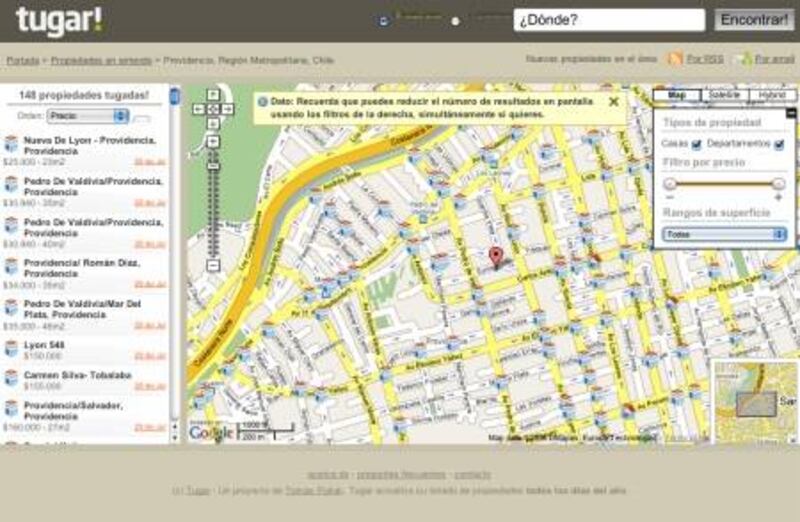
Task: Uncheck the Departamentos checkbox
Action: tap(779, 145)
